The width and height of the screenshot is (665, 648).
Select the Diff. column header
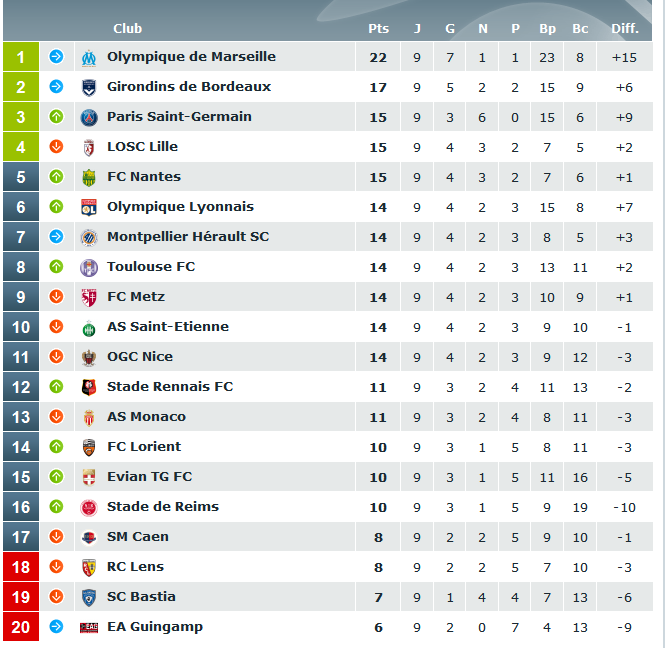coord(625,28)
